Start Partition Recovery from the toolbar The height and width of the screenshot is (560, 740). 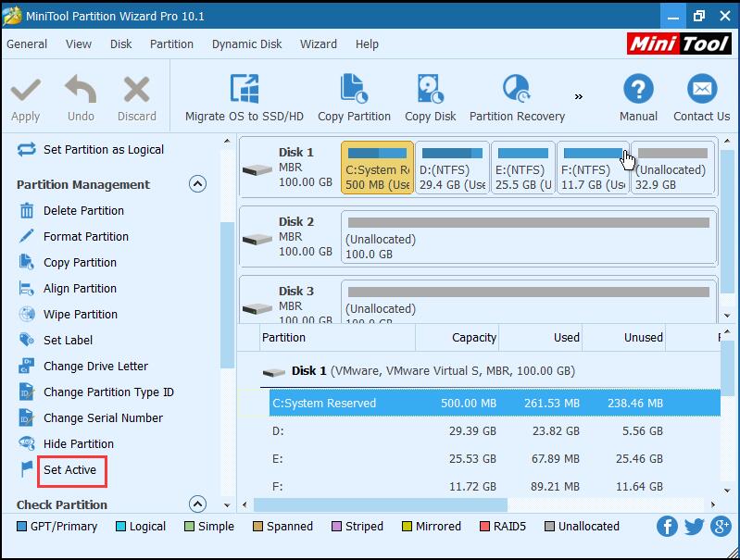(517, 98)
